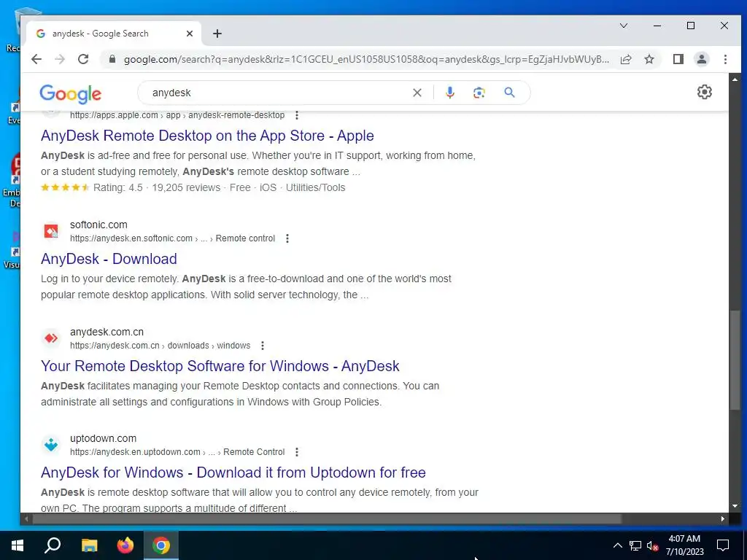Click the https://anydesk.com.cn downloads breadcrumb
Screen dimensions: 747x560
[x=160, y=346]
